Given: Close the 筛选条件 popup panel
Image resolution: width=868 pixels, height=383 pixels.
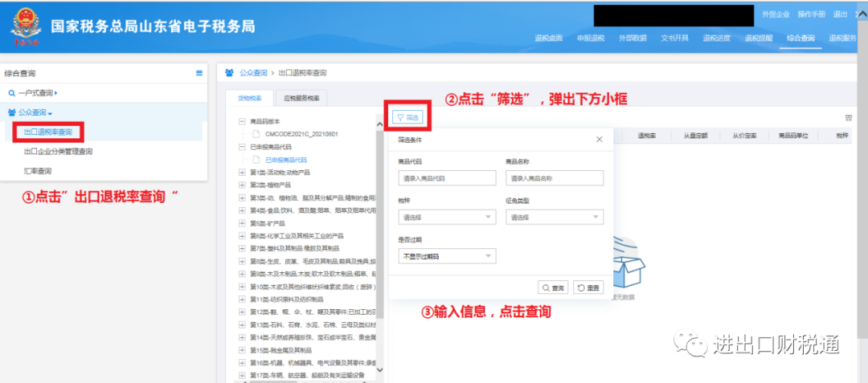Looking at the screenshot, I should tap(599, 139).
